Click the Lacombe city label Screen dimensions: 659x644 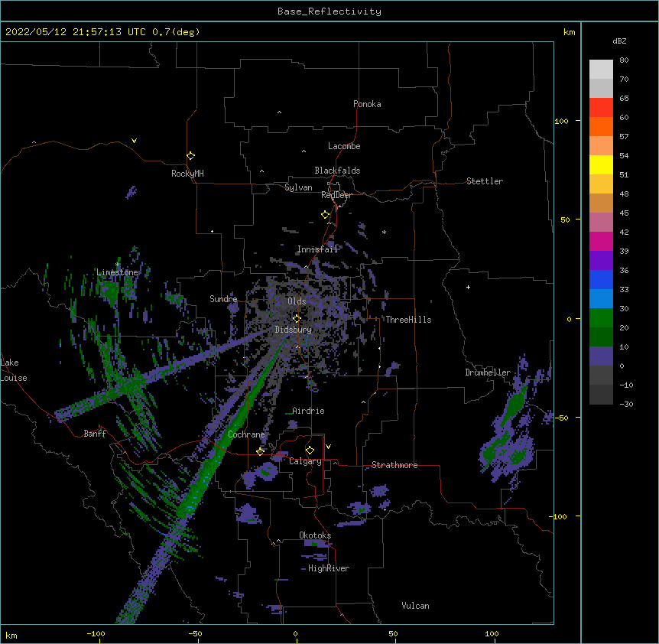[x=344, y=146]
